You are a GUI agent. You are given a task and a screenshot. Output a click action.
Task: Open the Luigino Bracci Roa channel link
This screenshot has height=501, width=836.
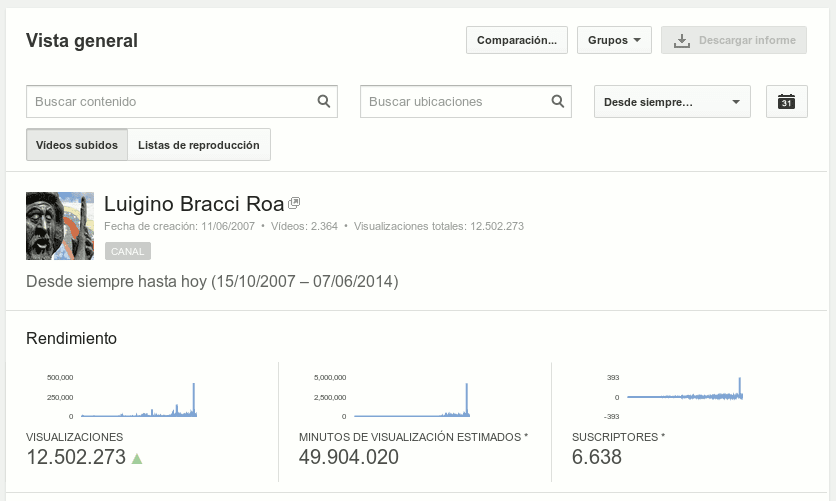(x=194, y=204)
